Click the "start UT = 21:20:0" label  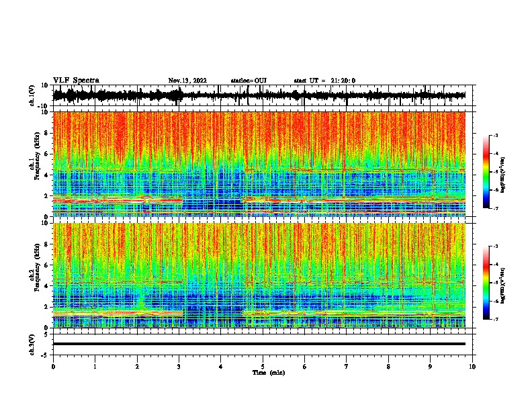coord(324,81)
